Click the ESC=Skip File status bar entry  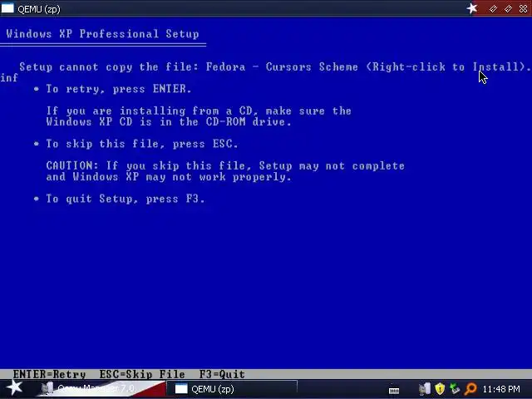point(142,375)
